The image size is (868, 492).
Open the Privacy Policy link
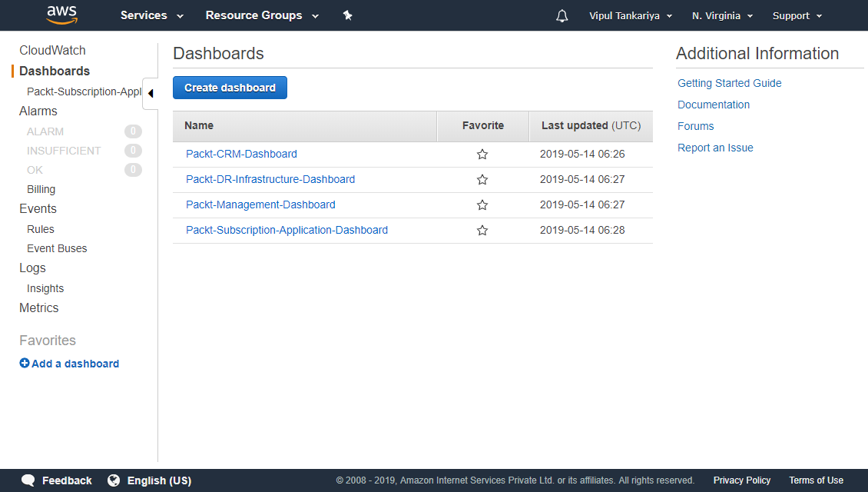click(742, 480)
